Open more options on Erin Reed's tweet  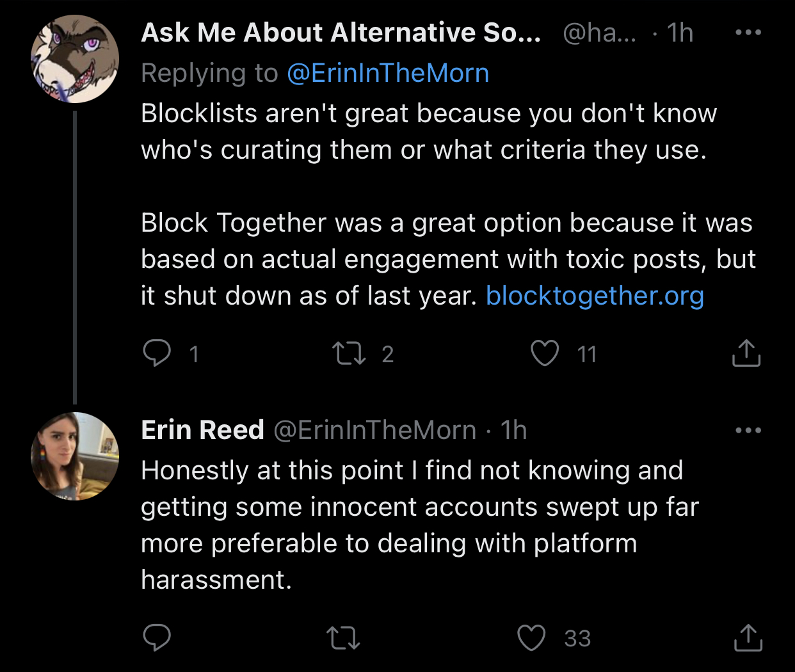[x=748, y=430]
